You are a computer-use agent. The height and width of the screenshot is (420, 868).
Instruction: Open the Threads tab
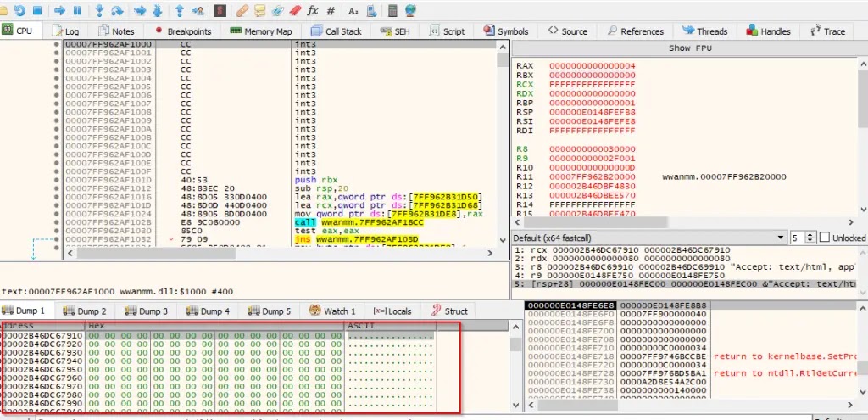[x=704, y=31]
